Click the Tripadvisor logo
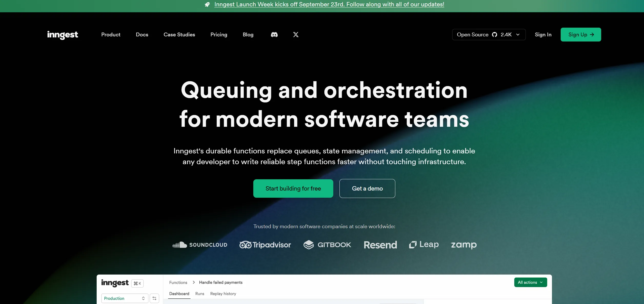This screenshot has height=304, width=644. click(265, 245)
